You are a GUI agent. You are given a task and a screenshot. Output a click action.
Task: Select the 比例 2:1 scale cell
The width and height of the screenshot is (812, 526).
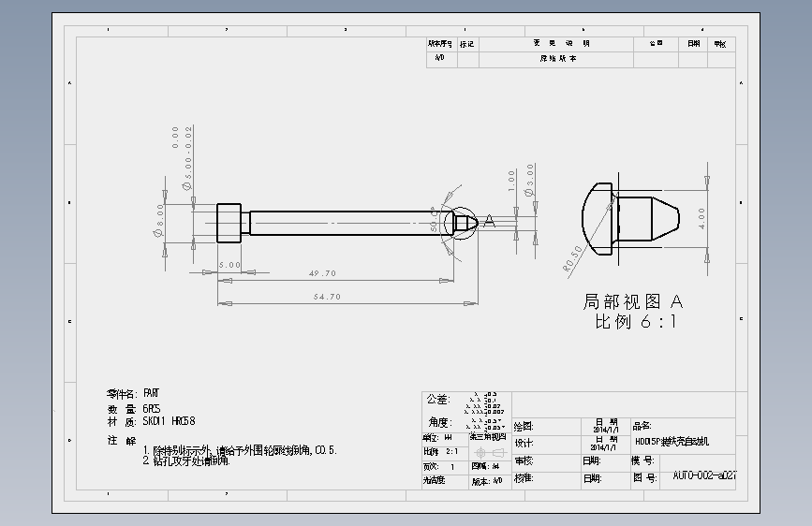[x=441, y=451]
